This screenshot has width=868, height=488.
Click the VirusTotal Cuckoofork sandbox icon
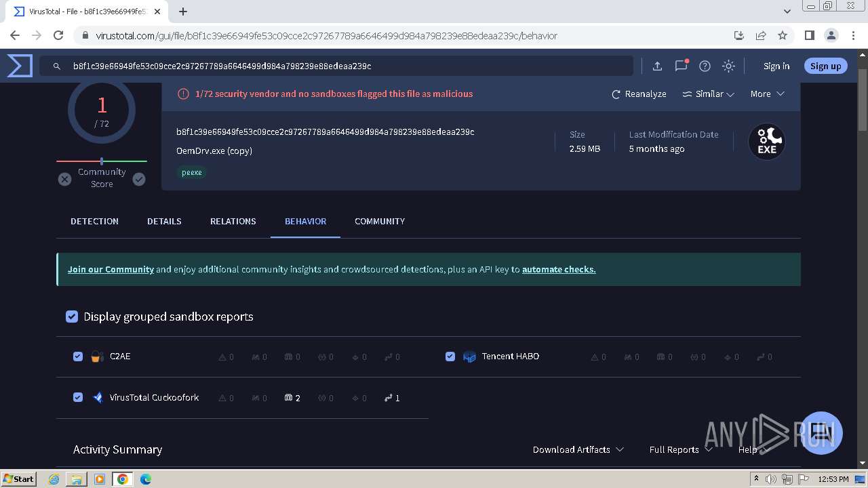coord(97,398)
